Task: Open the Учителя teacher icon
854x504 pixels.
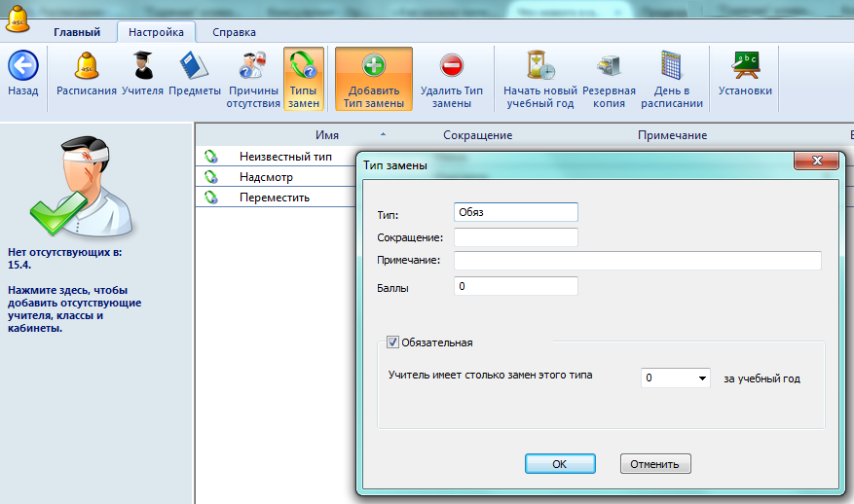Action: click(142, 66)
